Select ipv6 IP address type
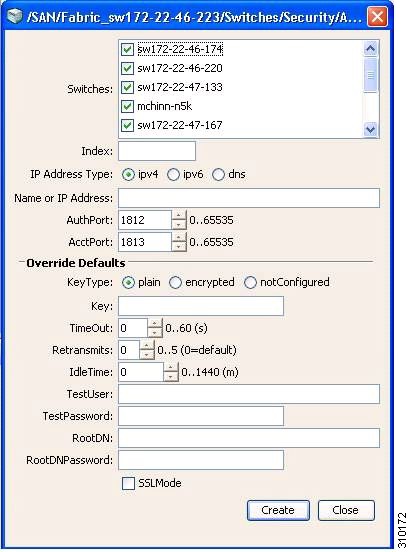This screenshot has height=552, width=416. click(173, 175)
